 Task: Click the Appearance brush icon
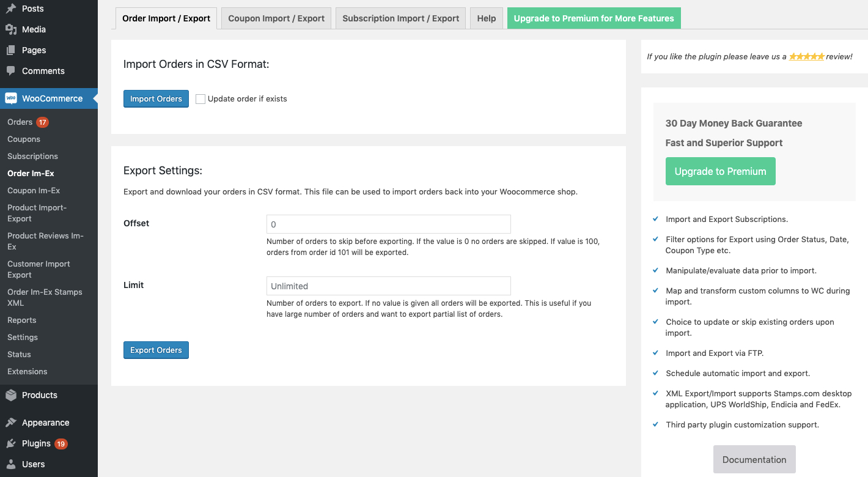pos(11,423)
